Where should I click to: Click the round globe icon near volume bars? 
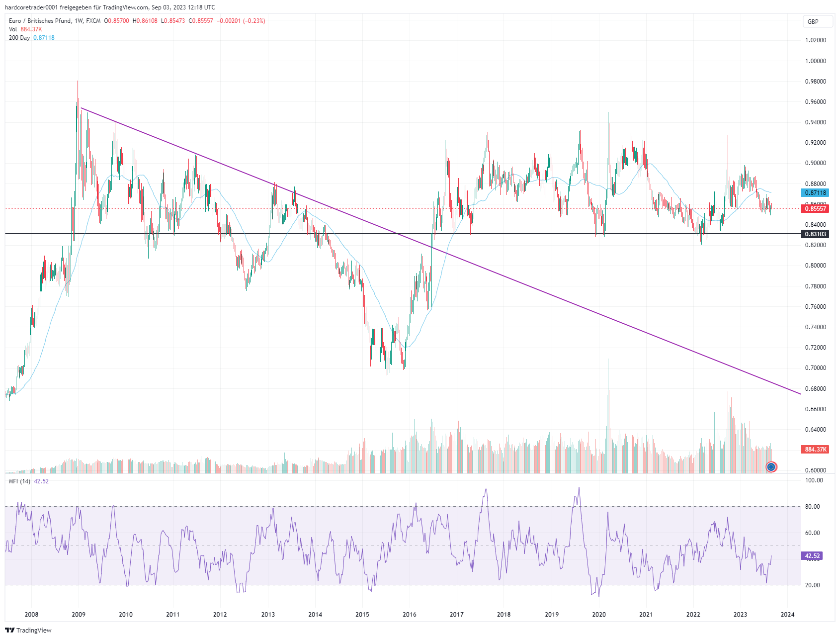pyautogui.click(x=771, y=467)
